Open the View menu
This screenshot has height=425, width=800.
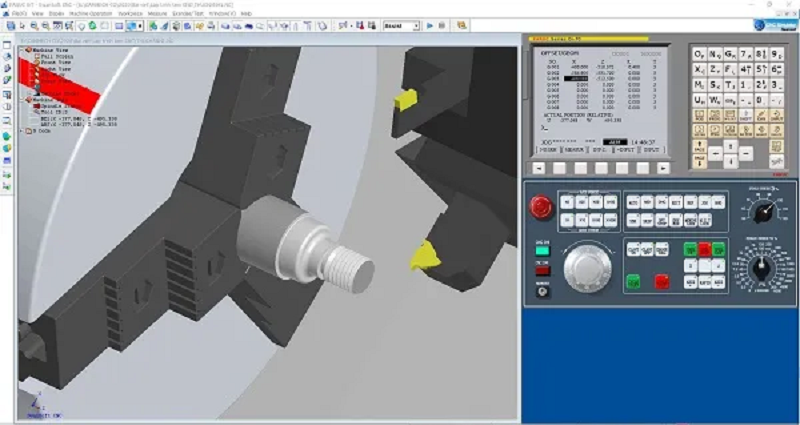[38, 13]
